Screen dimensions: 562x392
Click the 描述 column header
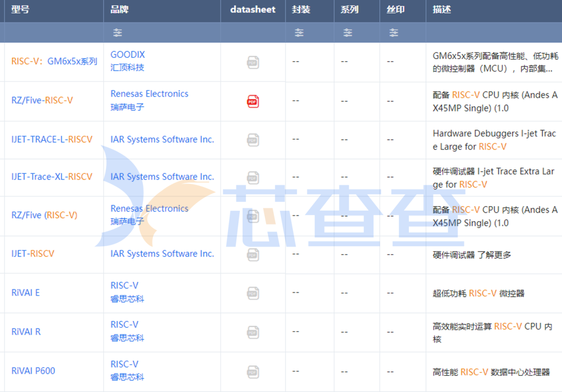click(442, 10)
